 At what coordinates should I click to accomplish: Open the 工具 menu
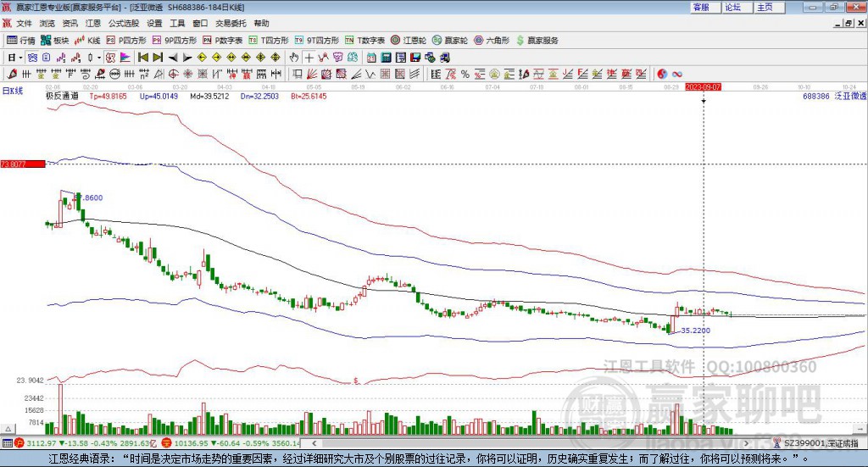(x=177, y=23)
